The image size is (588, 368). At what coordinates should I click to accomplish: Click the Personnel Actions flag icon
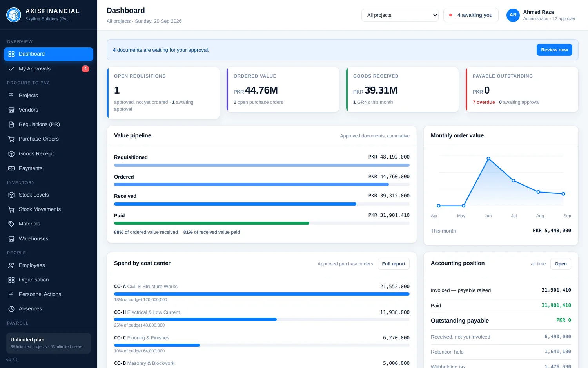11,294
